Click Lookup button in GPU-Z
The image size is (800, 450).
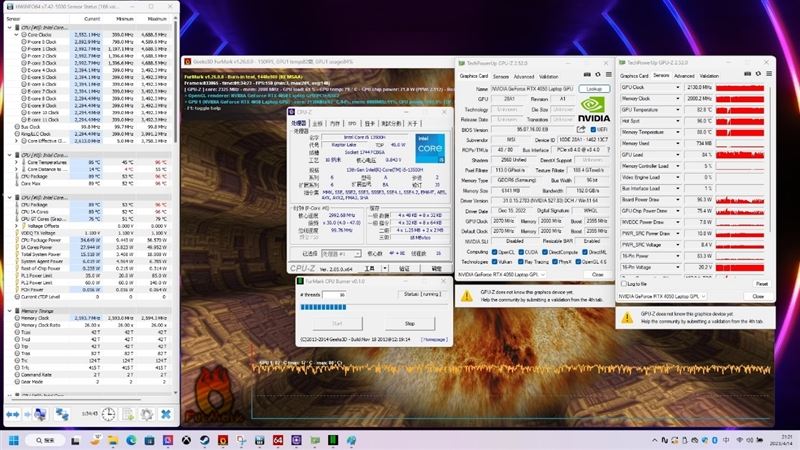tap(594, 89)
